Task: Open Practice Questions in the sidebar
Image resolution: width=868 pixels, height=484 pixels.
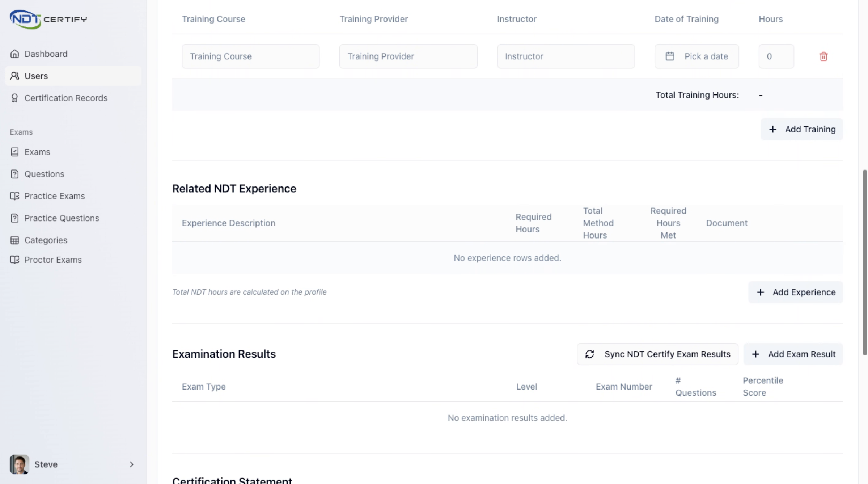Action: pos(73,218)
